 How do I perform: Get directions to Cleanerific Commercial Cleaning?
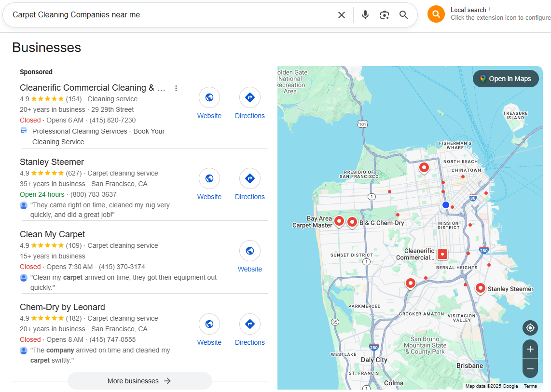[249, 97]
